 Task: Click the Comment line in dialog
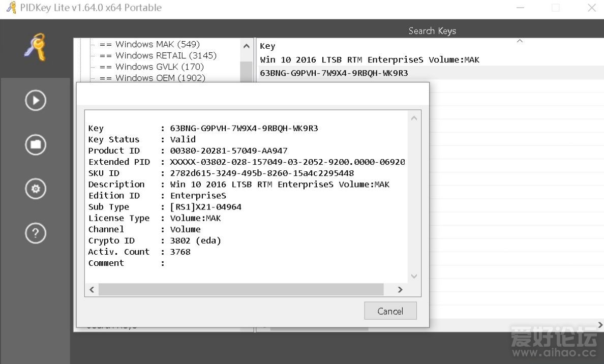coord(127,263)
